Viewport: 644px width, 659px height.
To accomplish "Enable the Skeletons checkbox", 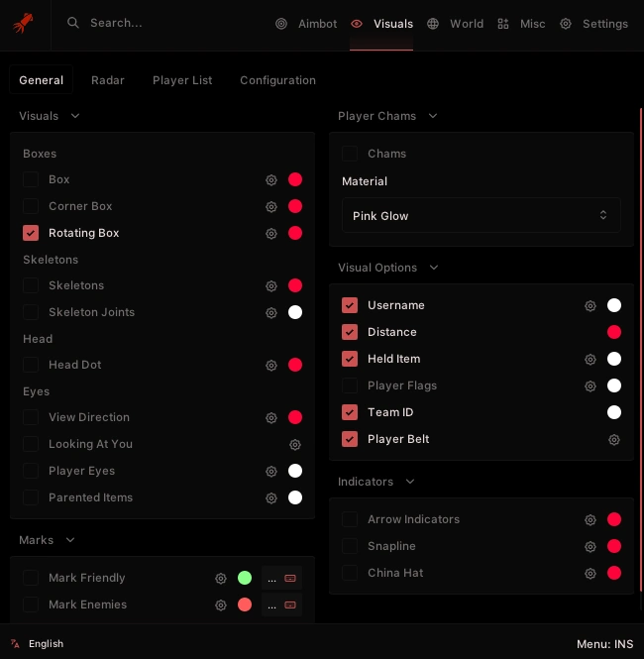I will click(31, 285).
